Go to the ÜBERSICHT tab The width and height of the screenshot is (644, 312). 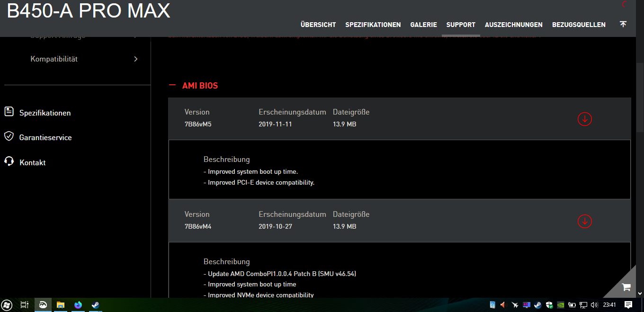coord(318,25)
